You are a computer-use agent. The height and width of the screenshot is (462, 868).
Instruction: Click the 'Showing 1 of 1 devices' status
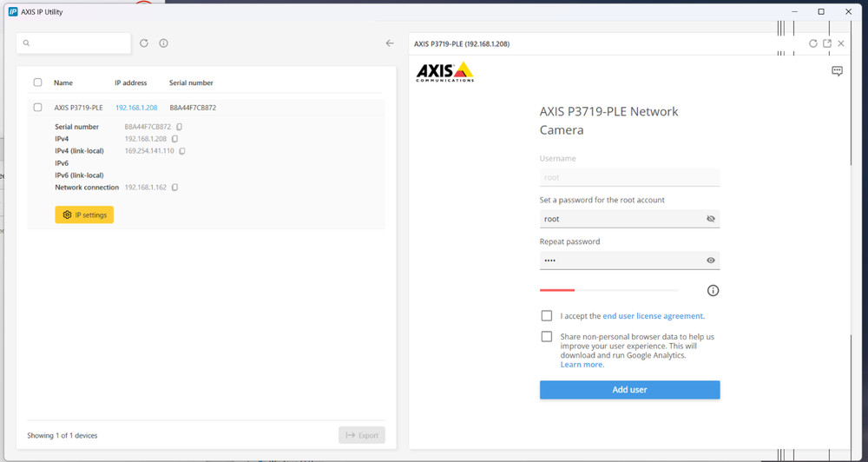click(x=62, y=435)
